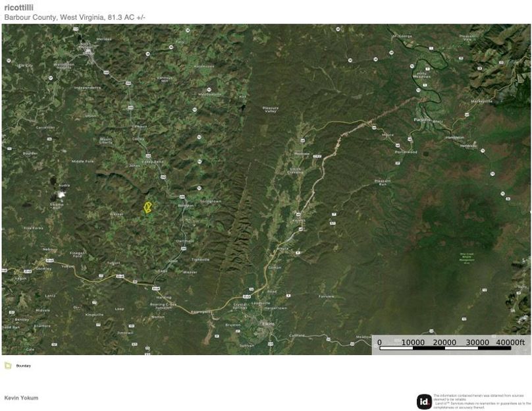The height and width of the screenshot is (411, 532).
Task: Select the yellow property boundary polygon
Action: pos(147,207)
